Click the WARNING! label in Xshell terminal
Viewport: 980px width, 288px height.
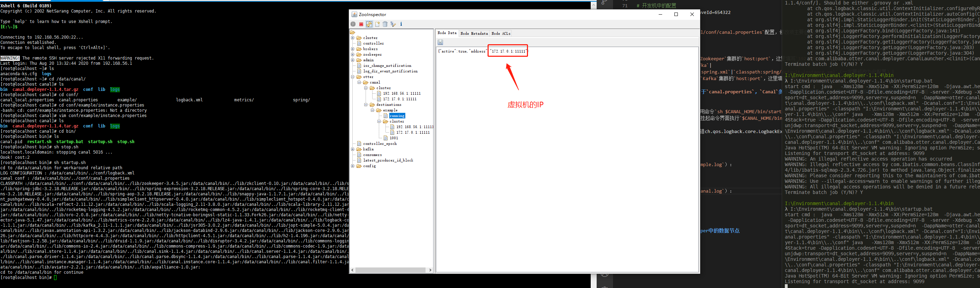click(10, 58)
